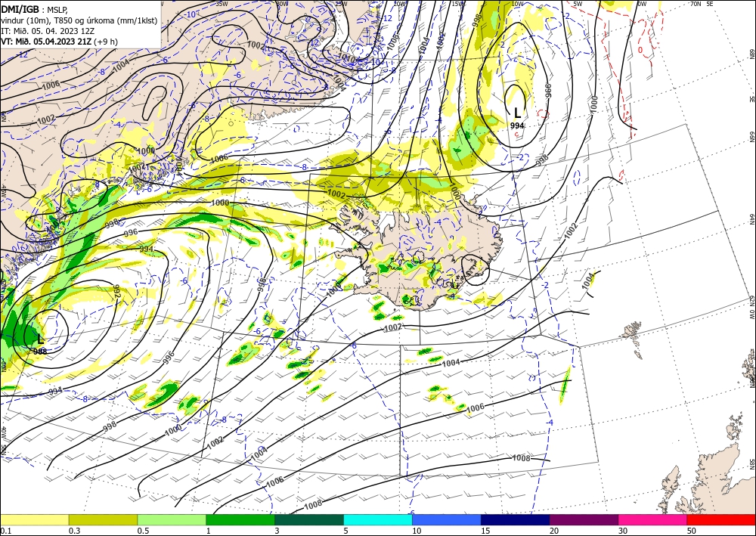Select the green 1–3 mm legend swatch
The width and height of the screenshot is (756, 536).
pyautogui.click(x=240, y=519)
